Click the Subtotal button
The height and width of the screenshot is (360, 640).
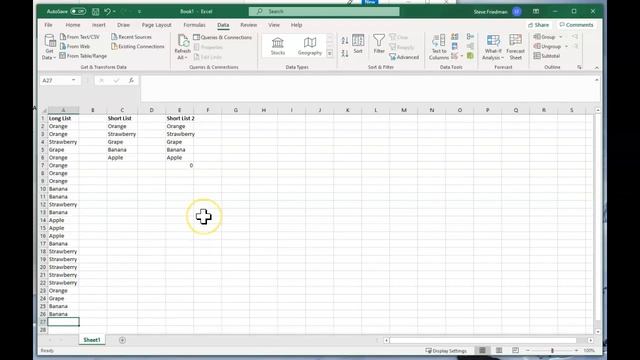point(547,56)
